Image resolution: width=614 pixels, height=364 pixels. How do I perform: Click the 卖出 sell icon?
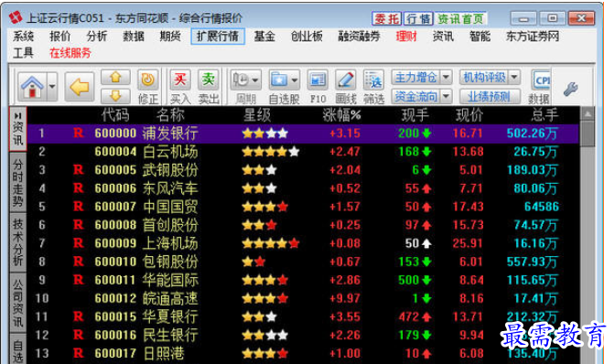(208, 80)
